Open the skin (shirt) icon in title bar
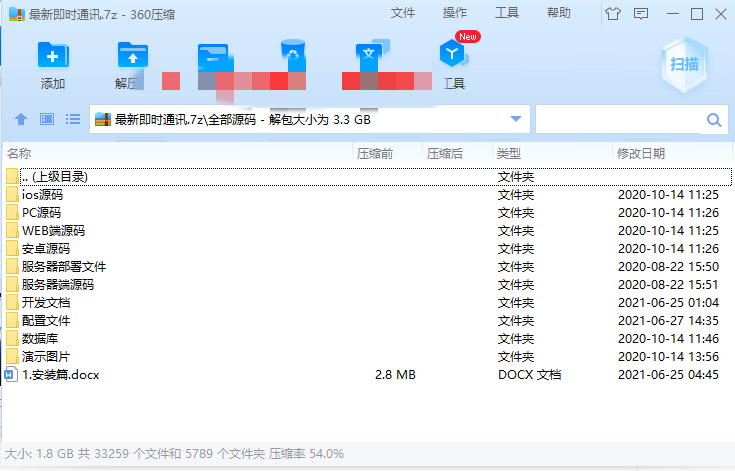735x471 pixels. point(613,14)
